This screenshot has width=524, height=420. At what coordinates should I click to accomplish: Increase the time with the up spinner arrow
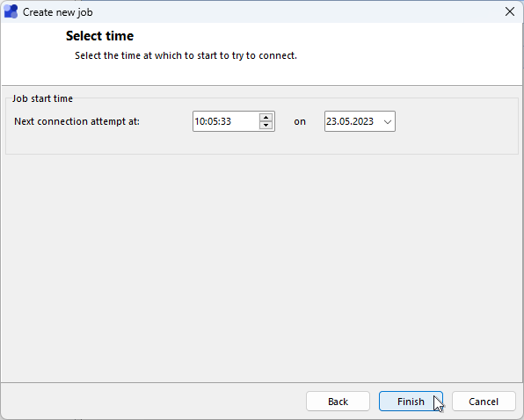266,118
